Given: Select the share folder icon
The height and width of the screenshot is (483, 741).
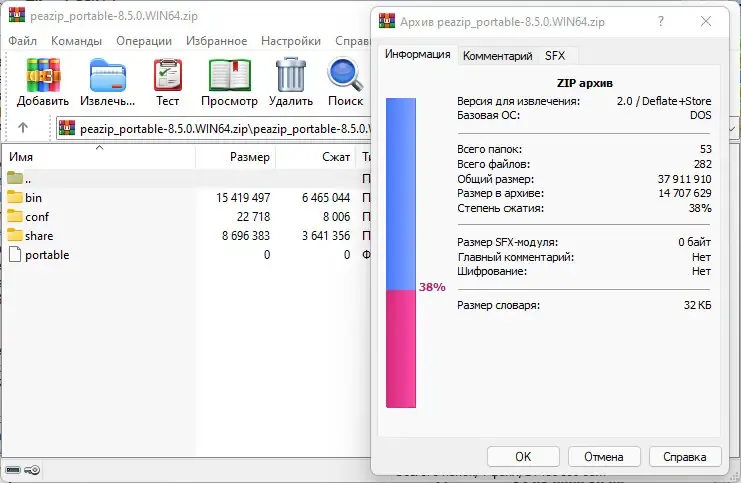Looking at the screenshot, I should (15, 234).
